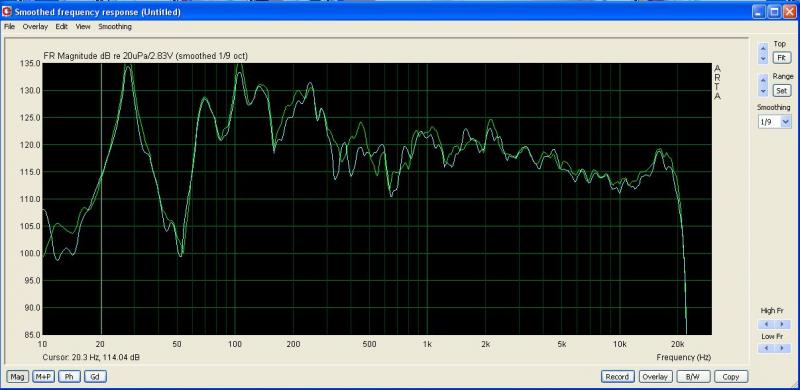
Task: Switch to M+P magnitude and phase view
Action: coord(43,377)
